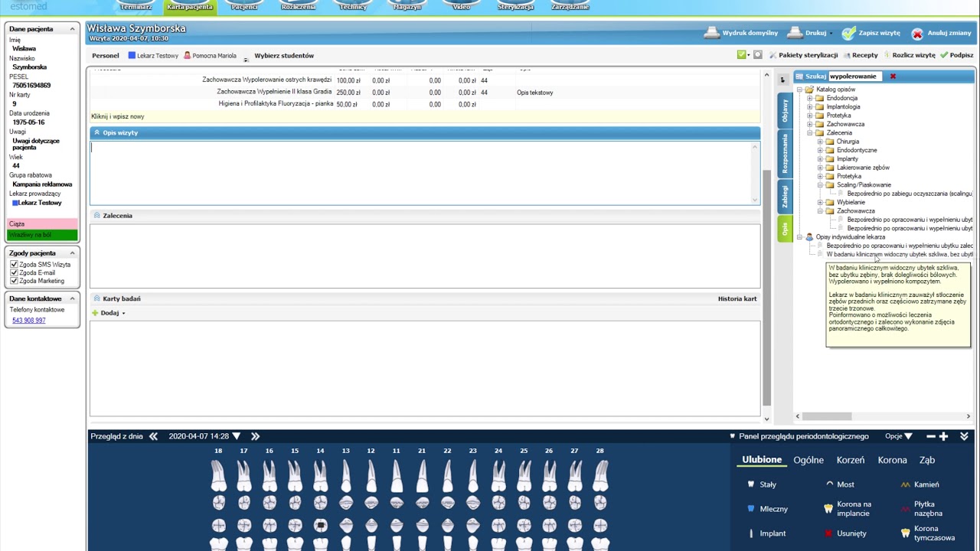
Task: Collapse Opisy indywidualne lekarza node
Action: 799,237
